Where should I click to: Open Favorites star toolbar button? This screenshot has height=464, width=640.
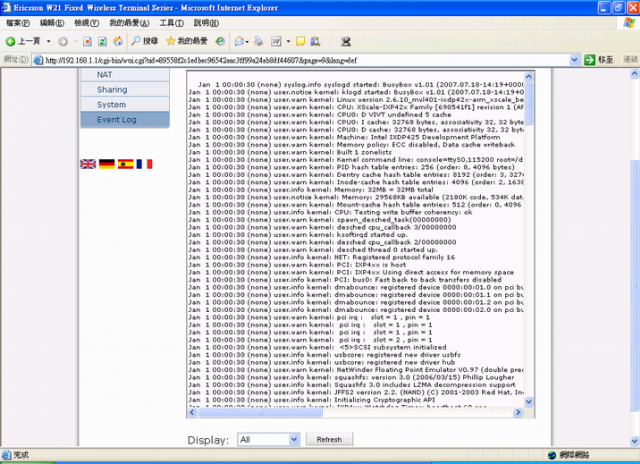click(187, 41)
